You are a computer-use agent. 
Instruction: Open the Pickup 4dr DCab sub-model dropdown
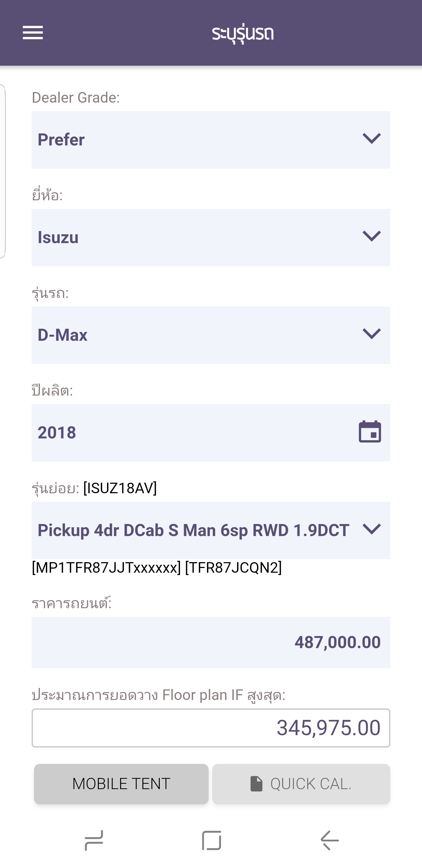click(x=194, y=530)
